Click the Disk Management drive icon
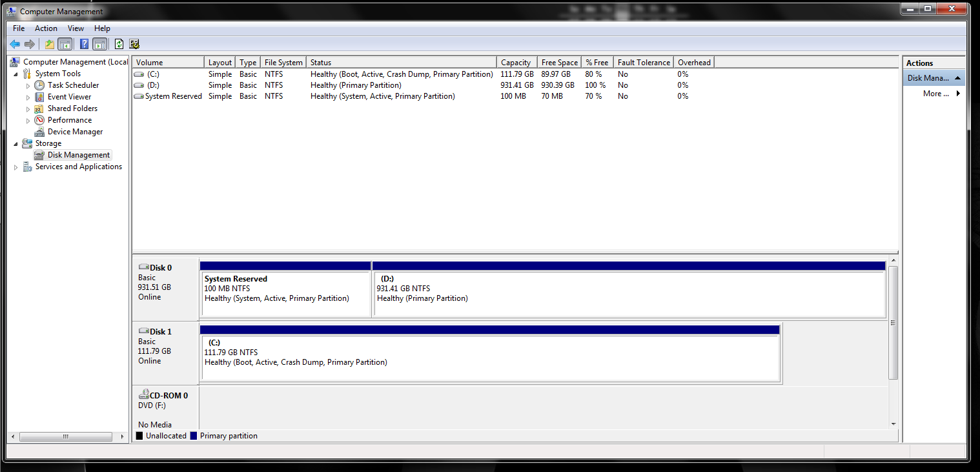The width and height of the screenshot is (980, 472). 40,155
